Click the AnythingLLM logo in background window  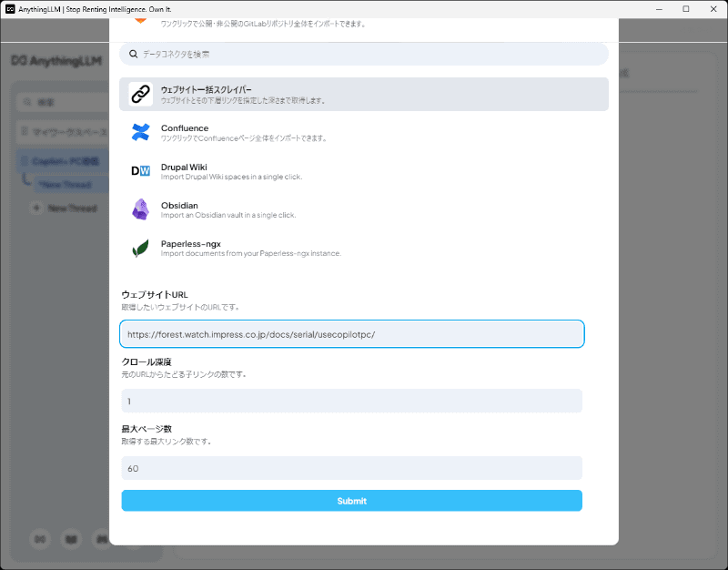click(56, 61)
